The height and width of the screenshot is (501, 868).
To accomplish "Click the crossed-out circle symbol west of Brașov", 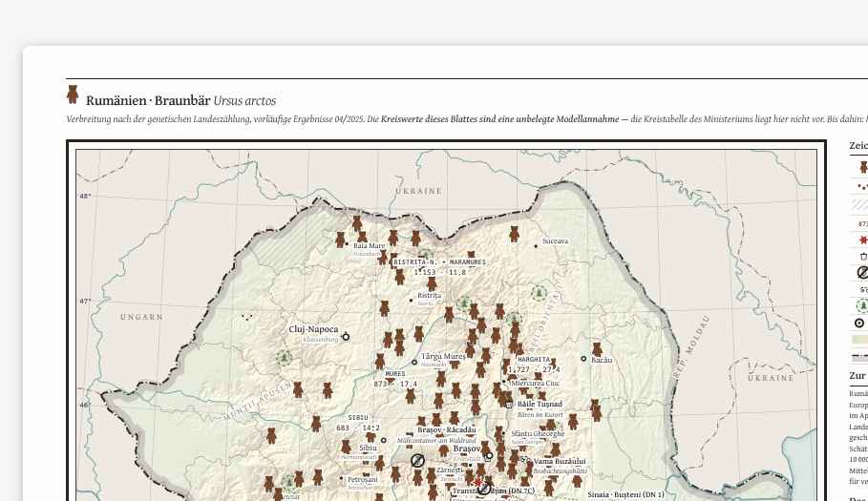I will point(418,461).
